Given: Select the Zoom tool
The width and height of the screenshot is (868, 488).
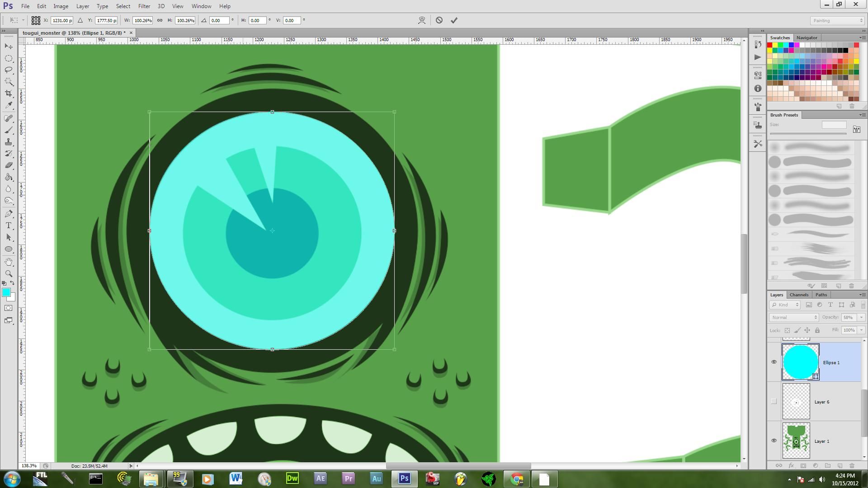Looking at the screenshot, I should point(8,273).
